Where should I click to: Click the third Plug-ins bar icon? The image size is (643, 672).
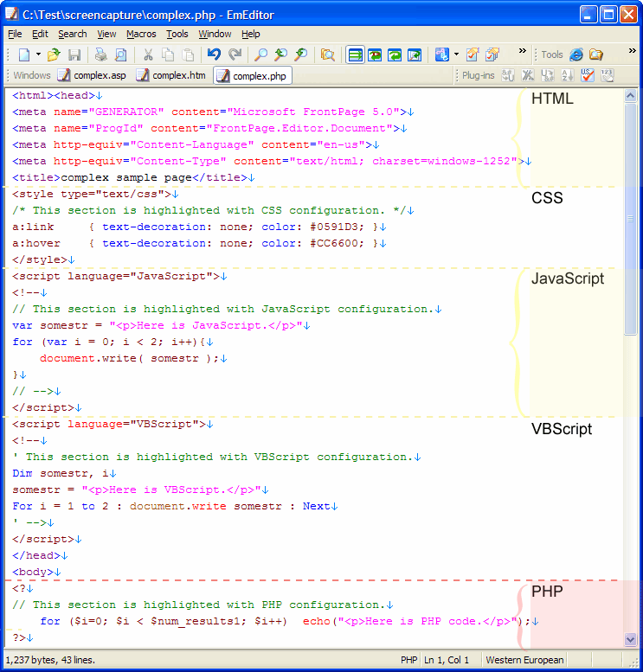pyautogui.click(x=548, y=76)
